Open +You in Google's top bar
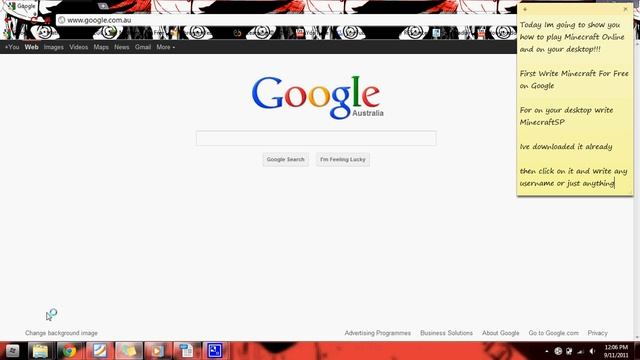 point(12,47)
